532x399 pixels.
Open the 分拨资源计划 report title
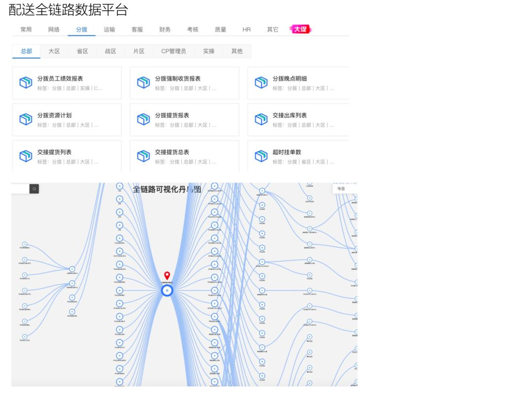coord(54,115)
